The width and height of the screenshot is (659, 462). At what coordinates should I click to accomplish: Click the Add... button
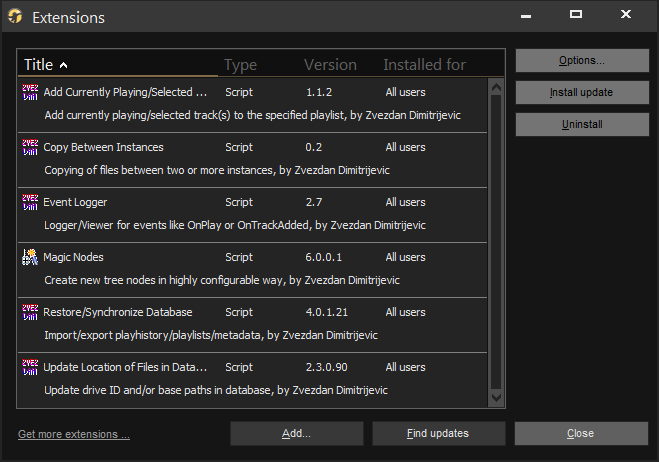point(296,433)
